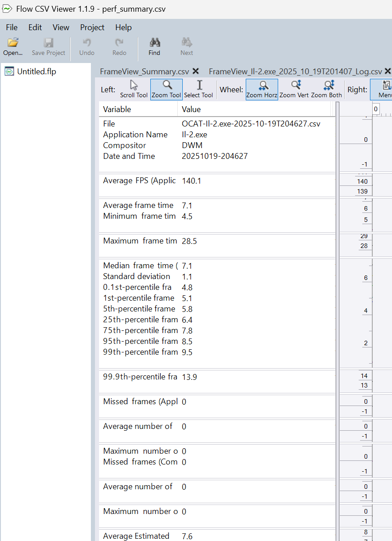Click the DWM compositor value
The width and height of the screenshot is (392, 541).
[x=192, y=145]
